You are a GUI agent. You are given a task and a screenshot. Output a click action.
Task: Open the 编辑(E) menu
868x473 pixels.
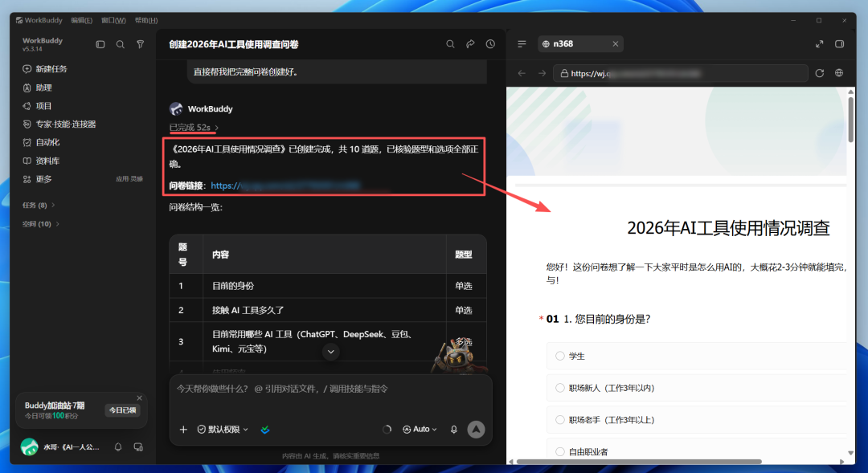coord(81,20)
